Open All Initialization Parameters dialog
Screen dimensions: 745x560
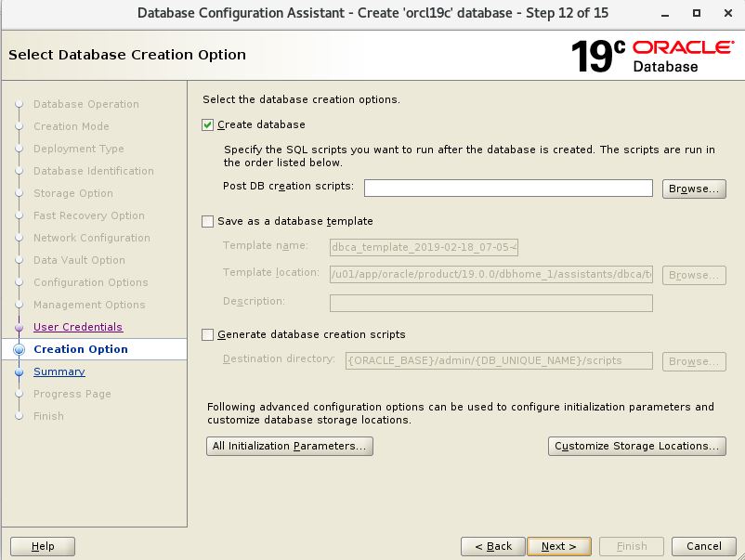[x=289, y=446]
